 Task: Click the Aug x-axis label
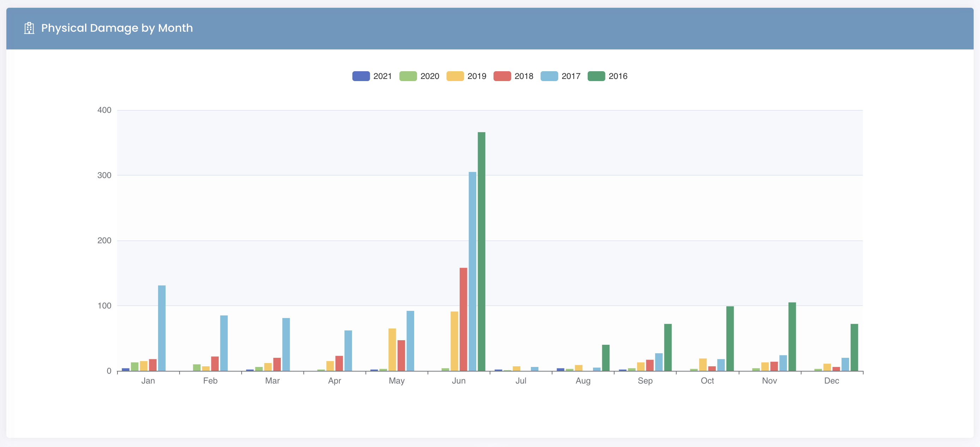point(583,380)
